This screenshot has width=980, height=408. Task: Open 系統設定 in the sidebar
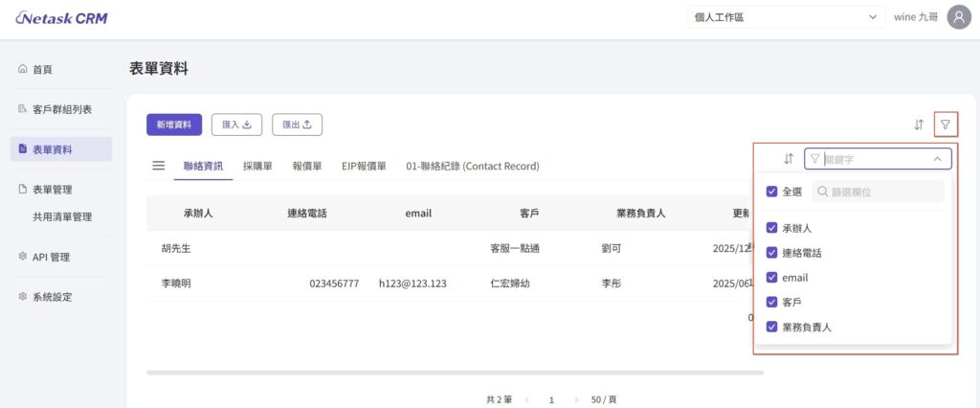pos(52,297)
